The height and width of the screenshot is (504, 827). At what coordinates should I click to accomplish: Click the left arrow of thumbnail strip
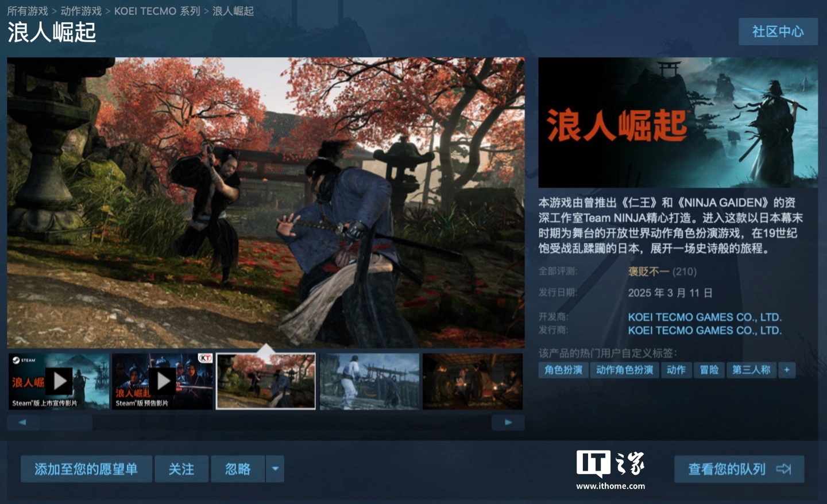(23, 422)
